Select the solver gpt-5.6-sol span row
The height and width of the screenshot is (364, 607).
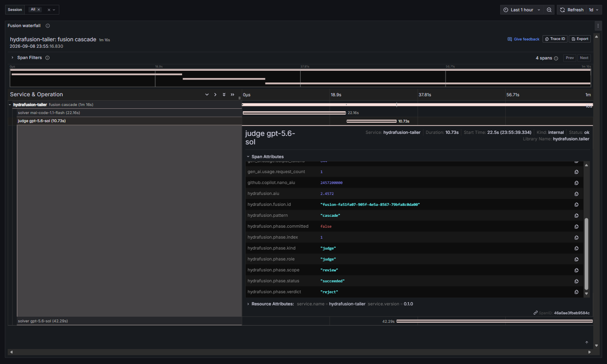129,321
